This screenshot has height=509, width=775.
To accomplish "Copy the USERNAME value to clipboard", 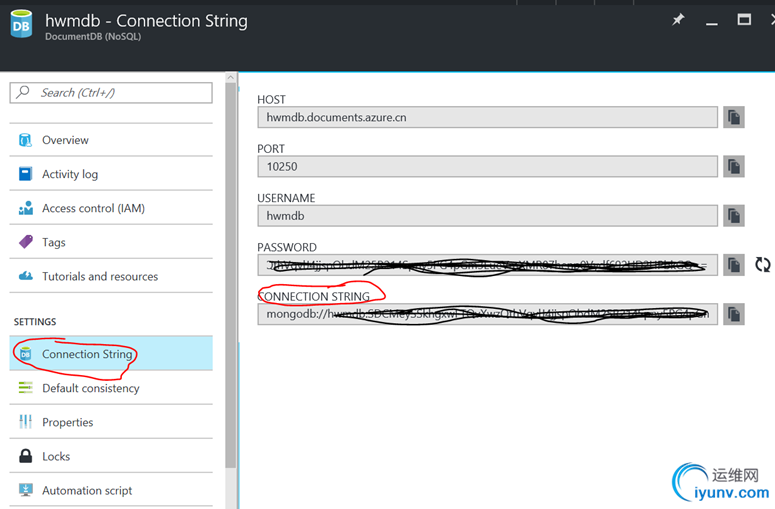I will pyautogui.click(x=733, y=216).
